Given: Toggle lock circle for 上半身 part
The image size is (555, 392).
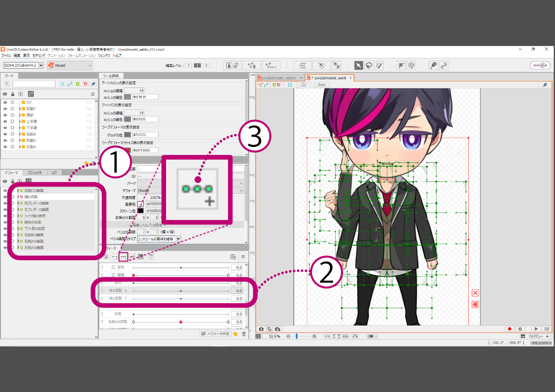Looking at the screenshot, I should (13, 122).
